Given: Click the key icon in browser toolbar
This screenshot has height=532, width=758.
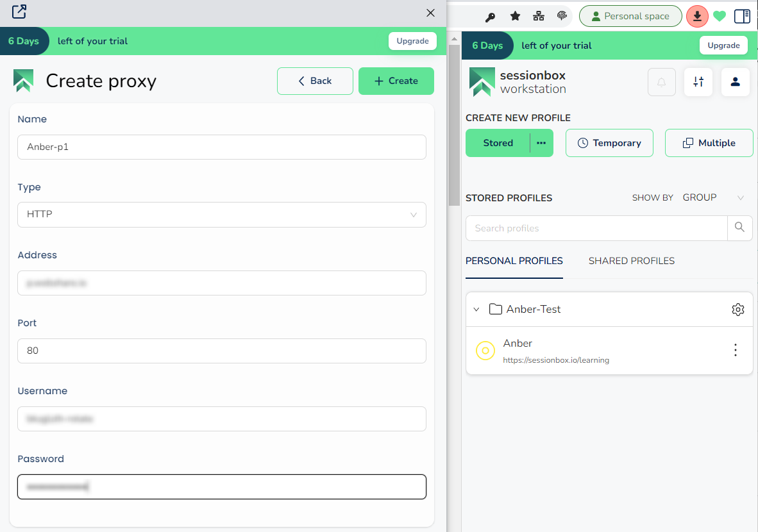Looking at the screenshot, I should point(490,17).
